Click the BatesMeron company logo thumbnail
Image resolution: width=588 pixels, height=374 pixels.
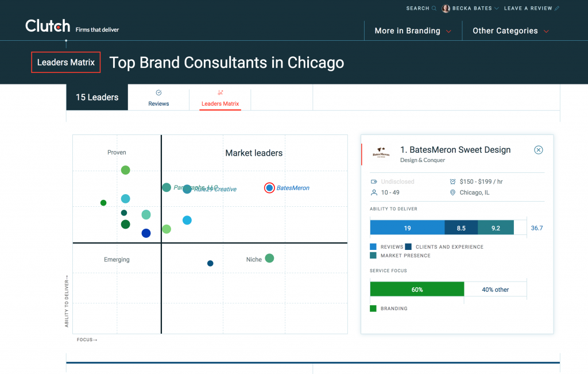[x=381, y=152]
